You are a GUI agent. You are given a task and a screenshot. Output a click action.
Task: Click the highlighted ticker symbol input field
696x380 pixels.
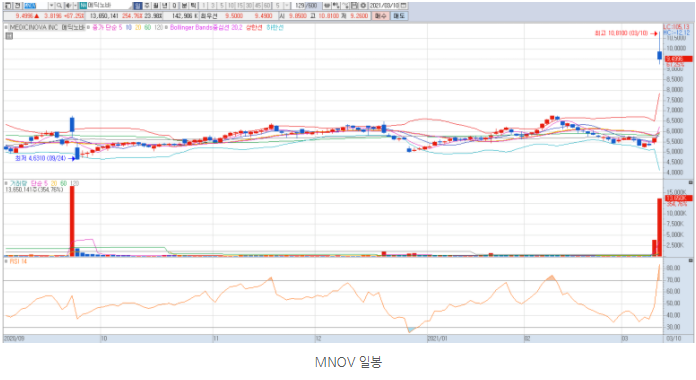tap(36, 5)
